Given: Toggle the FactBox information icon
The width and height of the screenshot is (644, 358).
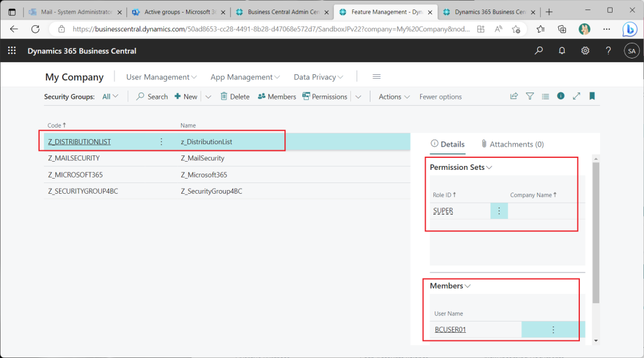Looking at the screenshot, I should click(x=560, y=96).
